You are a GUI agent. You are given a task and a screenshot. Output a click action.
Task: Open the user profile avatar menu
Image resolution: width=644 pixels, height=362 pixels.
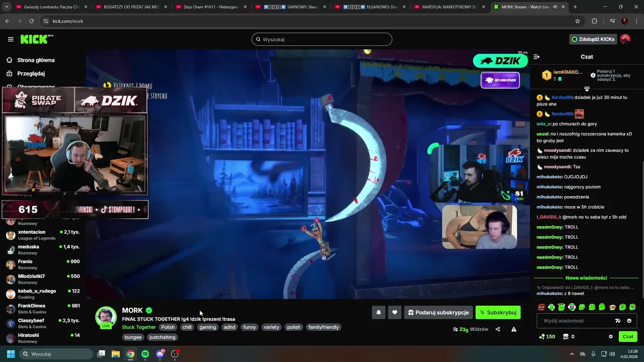(625, 39)
